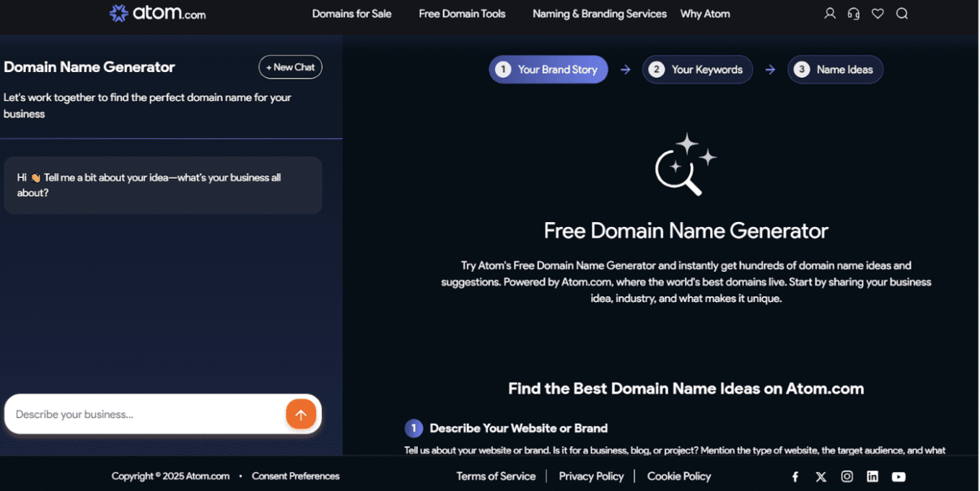The width and height of the screenshot is (980, 491).
Task: Click the Atom.com logo
Action: 157,13
